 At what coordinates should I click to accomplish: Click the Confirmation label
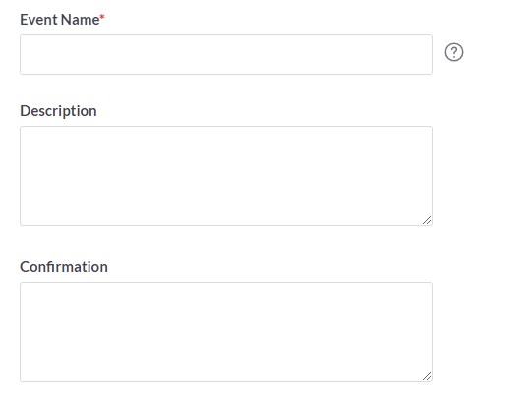click(x=64, y=267)
